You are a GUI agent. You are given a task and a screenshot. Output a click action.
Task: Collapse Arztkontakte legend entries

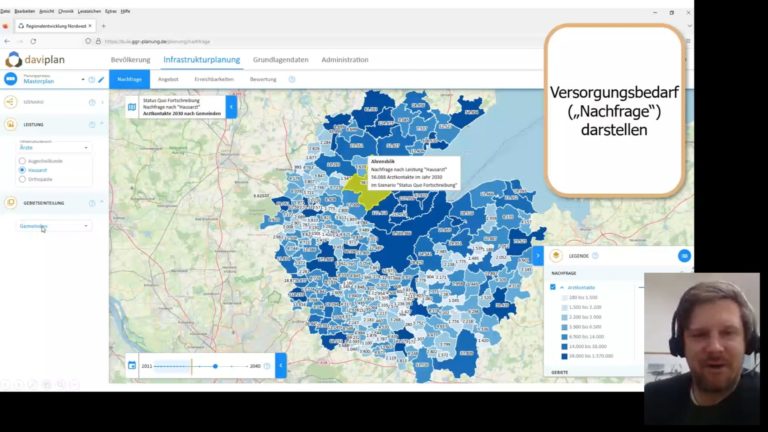coord(562,288)
